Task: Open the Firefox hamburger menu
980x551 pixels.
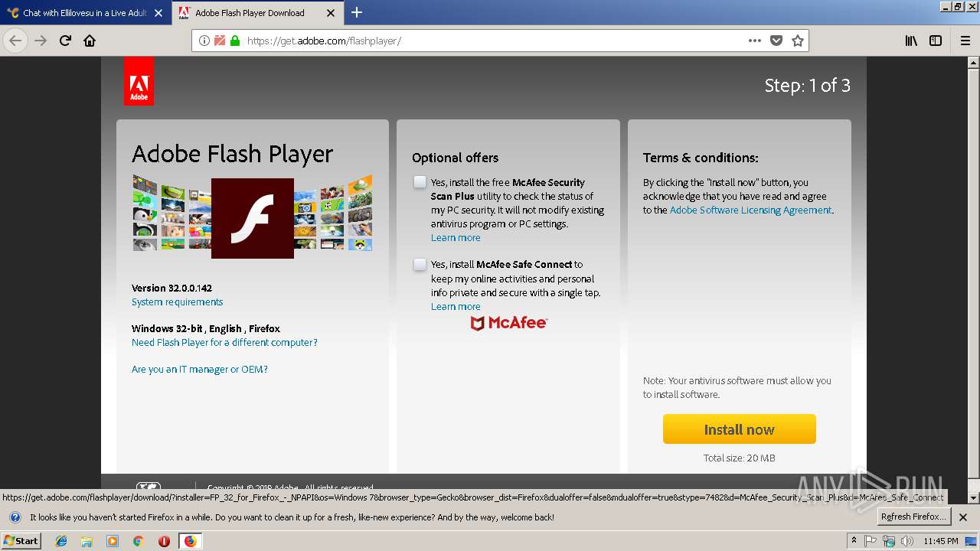Action: coord(965,41)
